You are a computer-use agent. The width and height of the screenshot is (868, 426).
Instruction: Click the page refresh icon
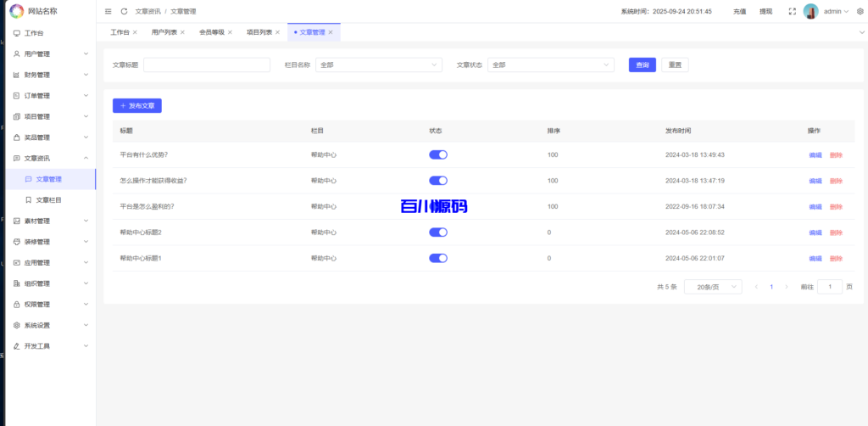tap(125, 11)
